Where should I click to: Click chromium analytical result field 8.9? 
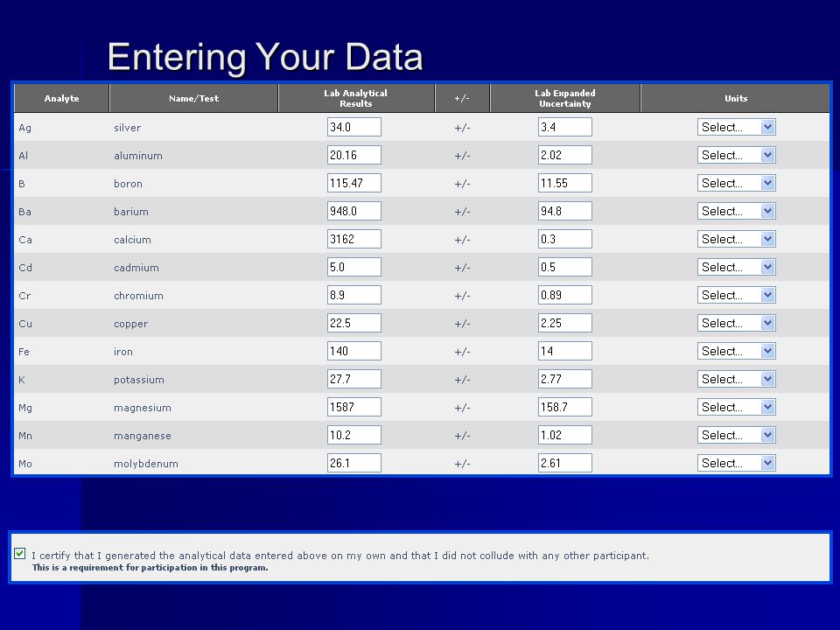coord(354,295)
